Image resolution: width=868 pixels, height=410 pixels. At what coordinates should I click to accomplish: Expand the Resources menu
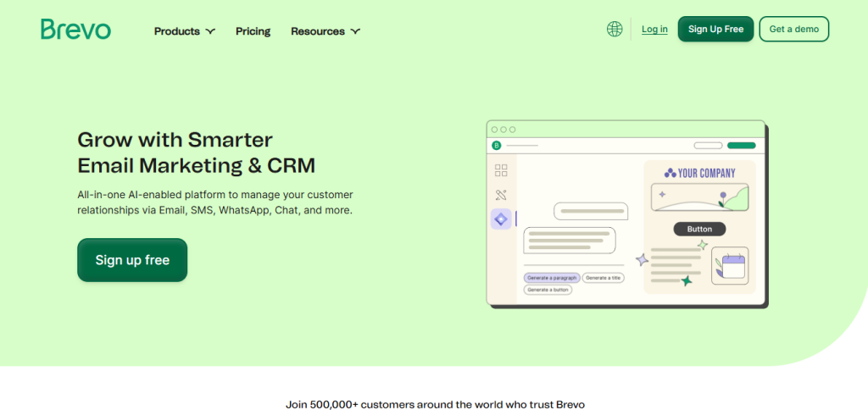click(x=325, y=31)
